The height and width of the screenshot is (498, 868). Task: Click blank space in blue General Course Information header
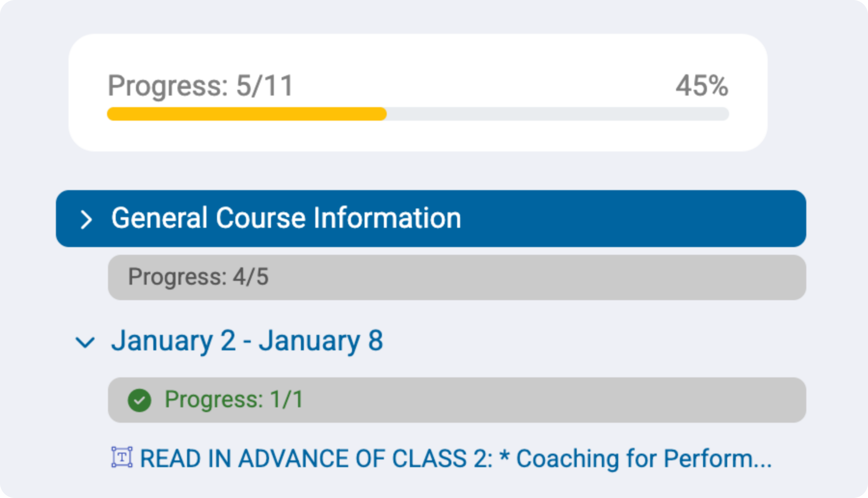[632, 219]
